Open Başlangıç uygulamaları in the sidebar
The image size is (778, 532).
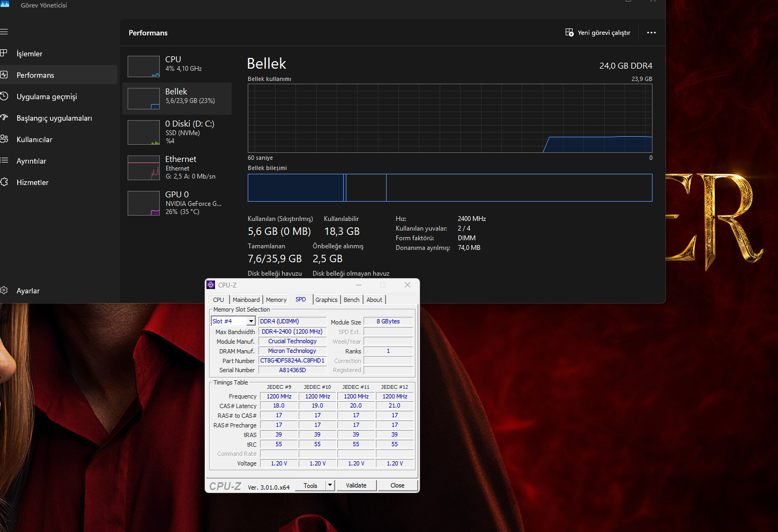pos(58,118)
